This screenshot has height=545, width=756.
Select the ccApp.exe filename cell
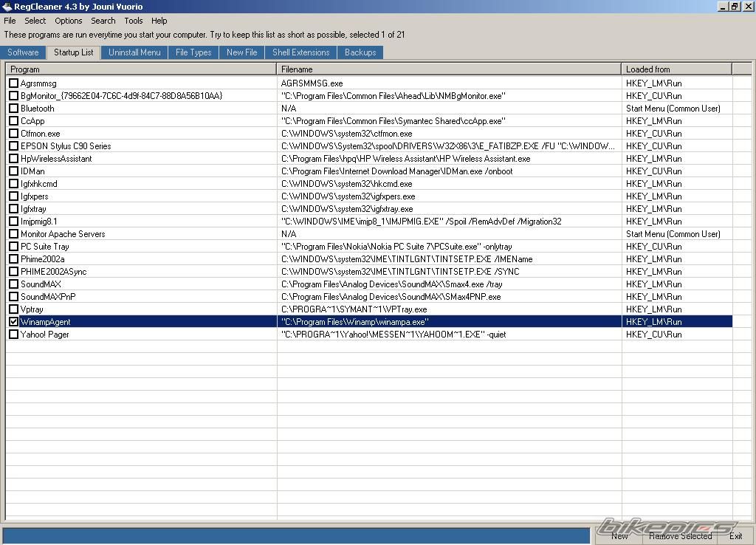[x=450, y=121]
